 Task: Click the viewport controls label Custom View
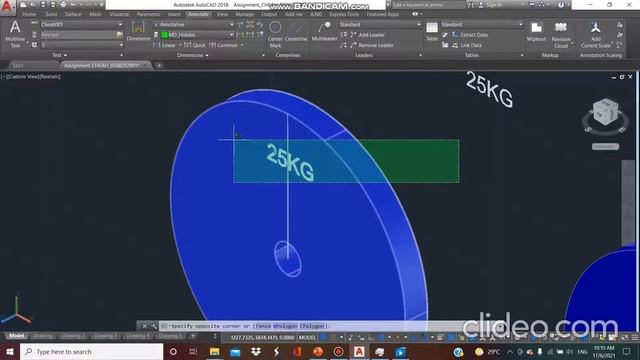pyautogui.click(x=25, y=76)
